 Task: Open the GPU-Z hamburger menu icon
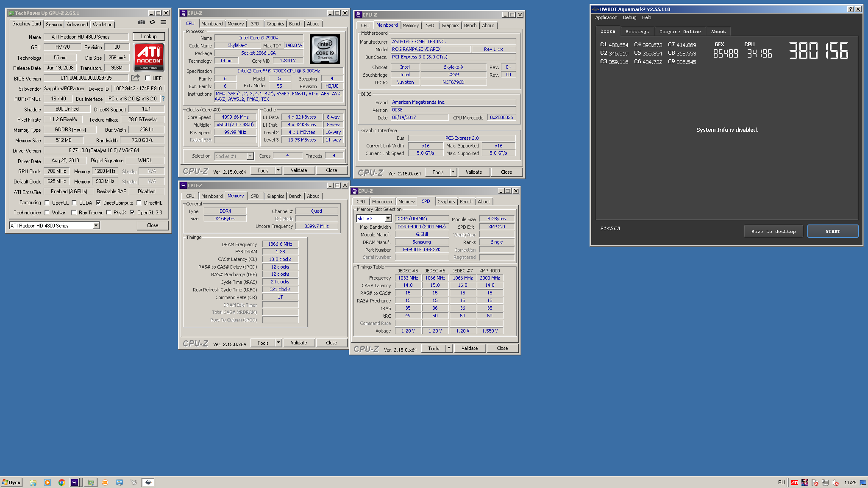coord(163,22)
